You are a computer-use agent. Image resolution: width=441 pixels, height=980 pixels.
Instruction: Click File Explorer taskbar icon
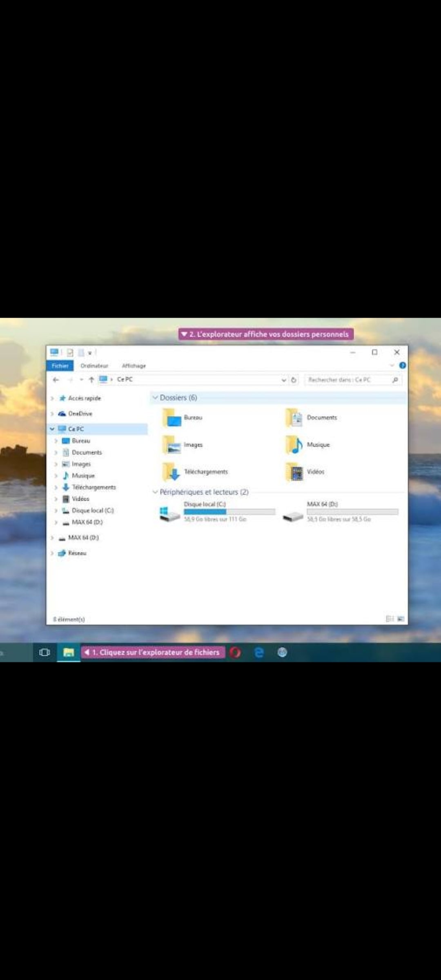[69, 653]
